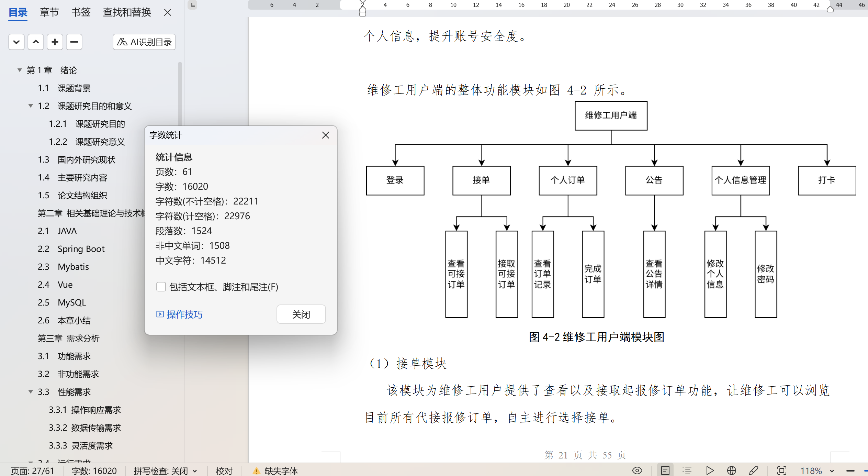Screen dimensions: 868x476
Task: Click zoom out minus on zoom slider
Action: click(x=850, y=471)
